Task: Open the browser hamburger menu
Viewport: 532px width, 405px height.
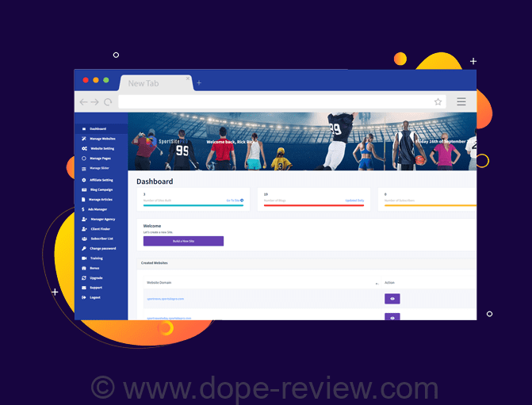Action: point(461,102)
